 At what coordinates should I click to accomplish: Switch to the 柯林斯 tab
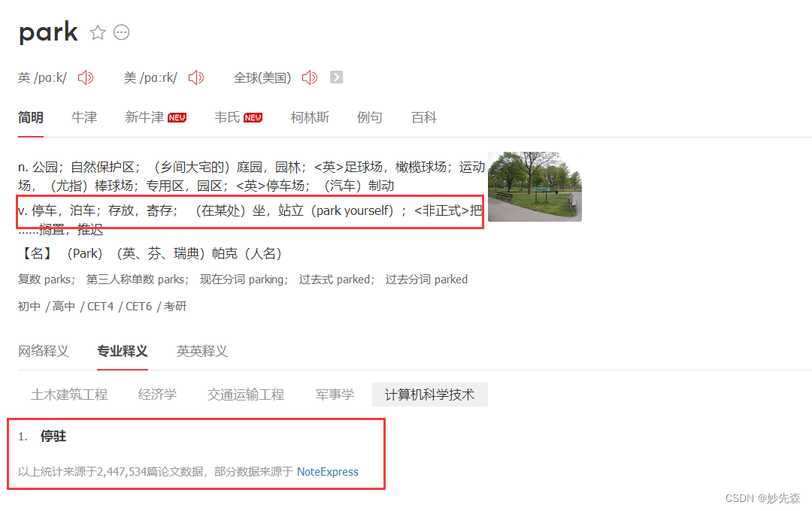(x=310, y=117)
